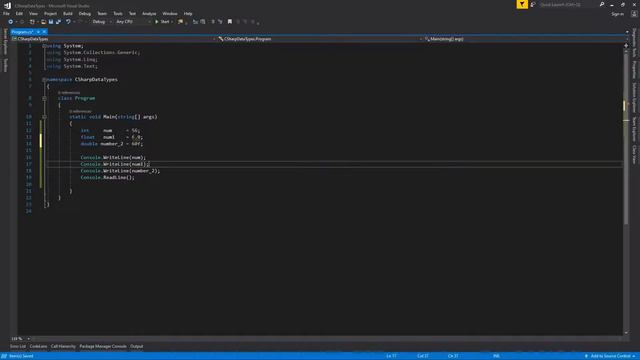Click the double number_2 declaration line
Image resolution: width=640 pixels, height=360 pixels.
111,144
